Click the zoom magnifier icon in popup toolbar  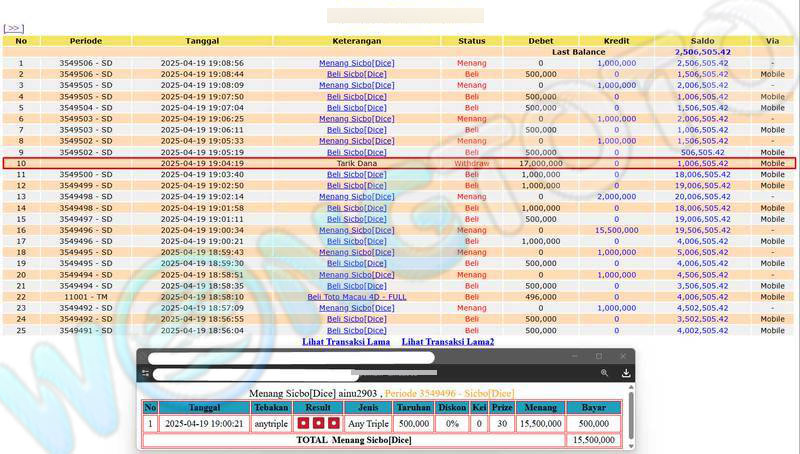[x=605, y=373]
